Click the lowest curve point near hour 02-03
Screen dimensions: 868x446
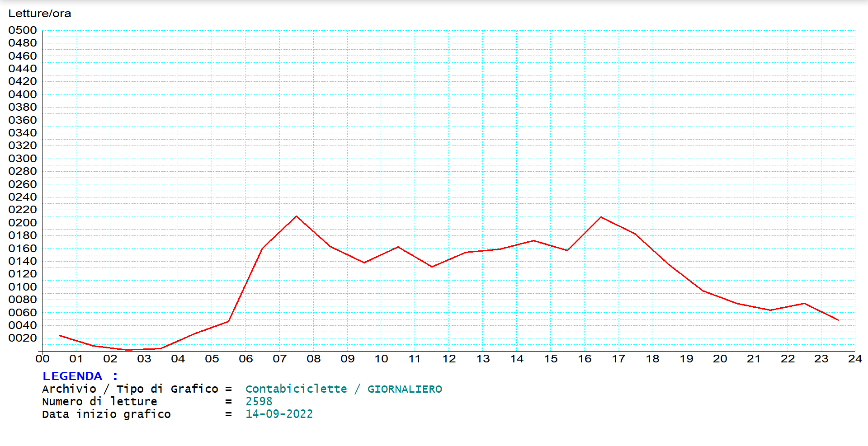[x=127, y=350]
